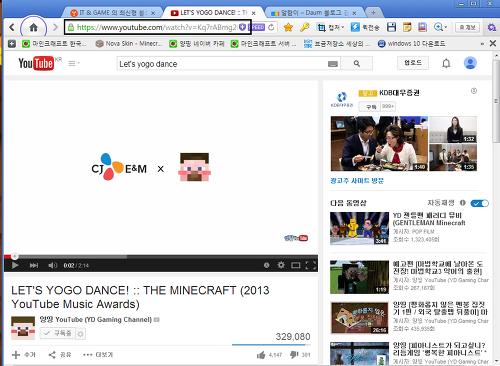Open a new browser tab

tap(373, 13)
